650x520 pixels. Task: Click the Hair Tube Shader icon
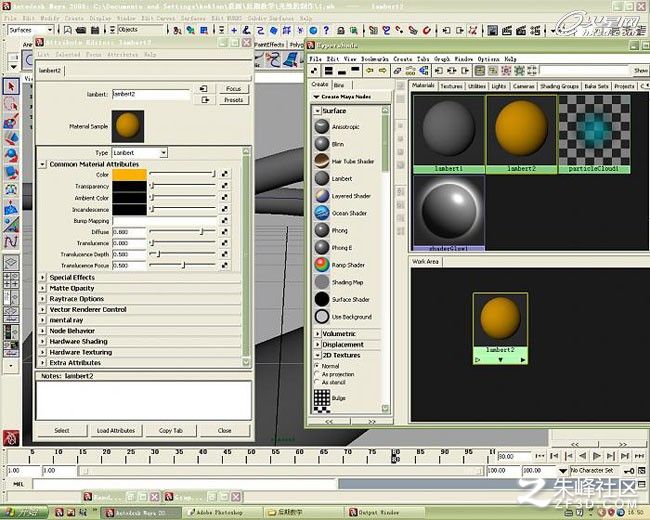(x=322, y=161)
